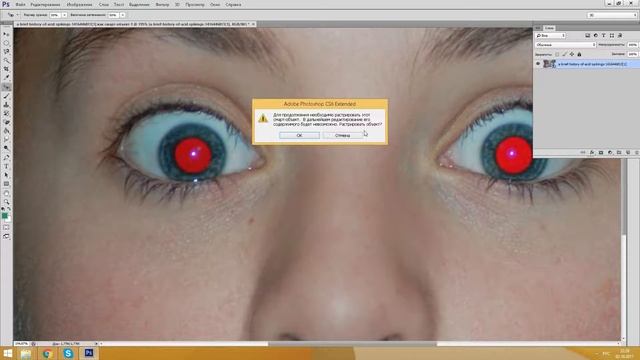Select the Paint Bucket tool
Image resolution: width=640 pixels, height=360 pixels.
pyautogui.click(x=6, y=131)
